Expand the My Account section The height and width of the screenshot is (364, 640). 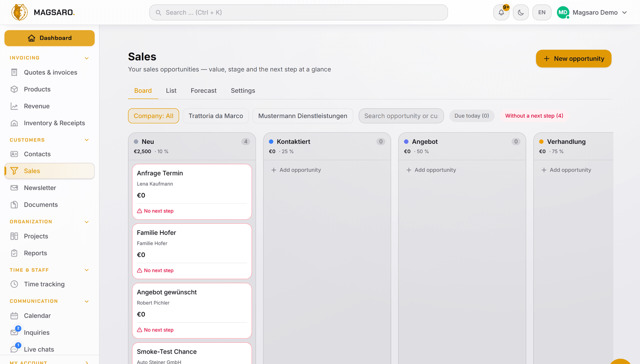click(87, 362)
